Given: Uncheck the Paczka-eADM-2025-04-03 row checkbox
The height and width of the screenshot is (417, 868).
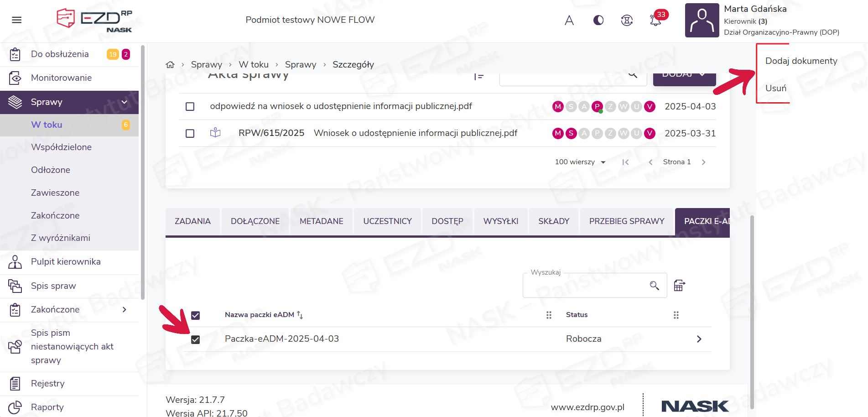Looking at the screenshot, I should (196, 339).
